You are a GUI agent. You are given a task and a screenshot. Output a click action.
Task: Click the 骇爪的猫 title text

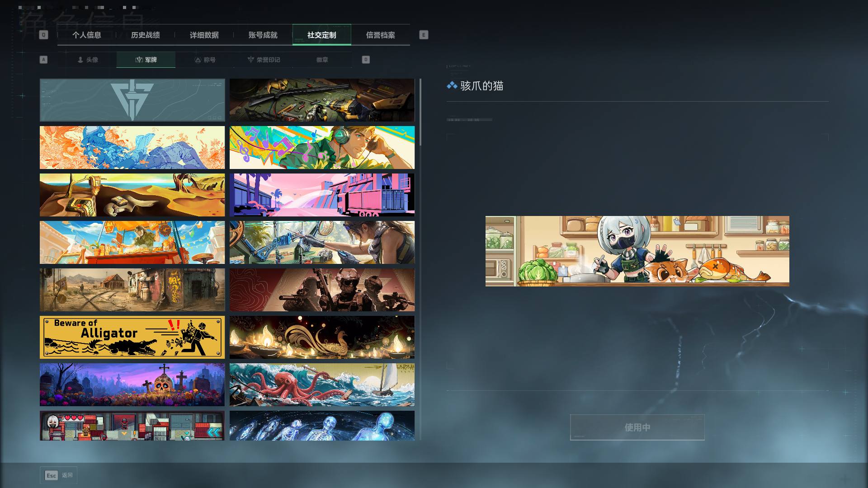tap(481, 85)
